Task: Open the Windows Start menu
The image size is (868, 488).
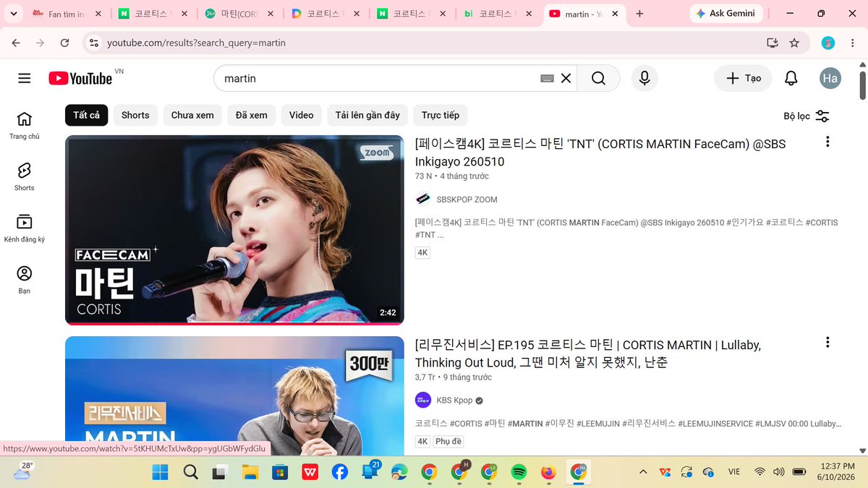Action: 160,472
